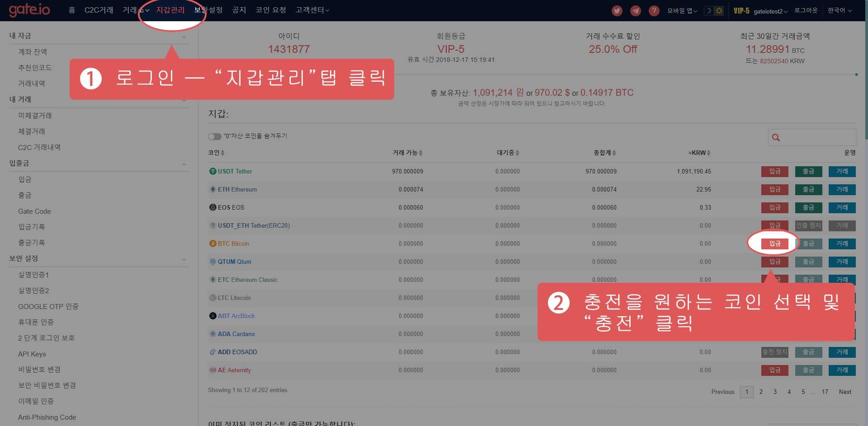Click the ETH Ethereum coin icon
The height and width of the screenshot is (426, 868).
coord(212,189)
